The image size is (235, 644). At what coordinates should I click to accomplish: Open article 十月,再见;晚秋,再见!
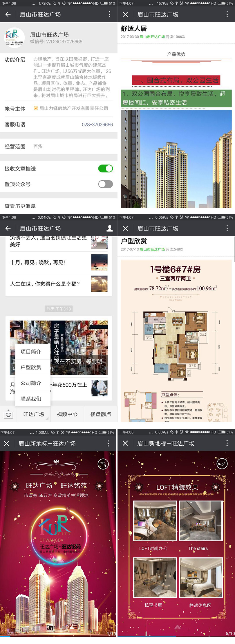click(x=38, y=262)
